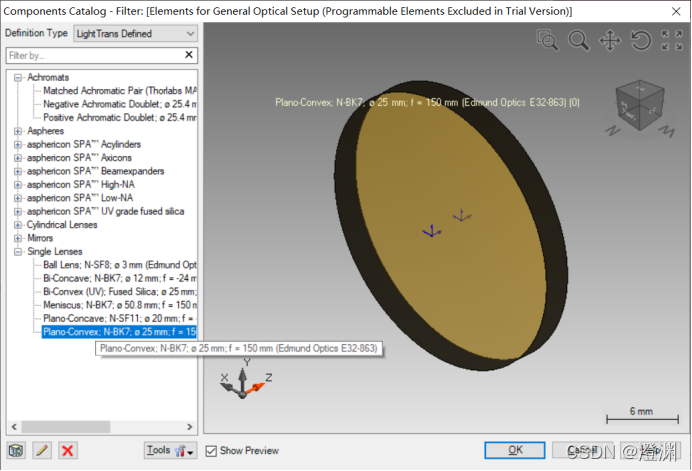Image resolution: width=692 pixels, height=471 pixels.
Task: Select the highlighted Plano-Convex; N-BK7 item
Action: (x=119, y=332)
